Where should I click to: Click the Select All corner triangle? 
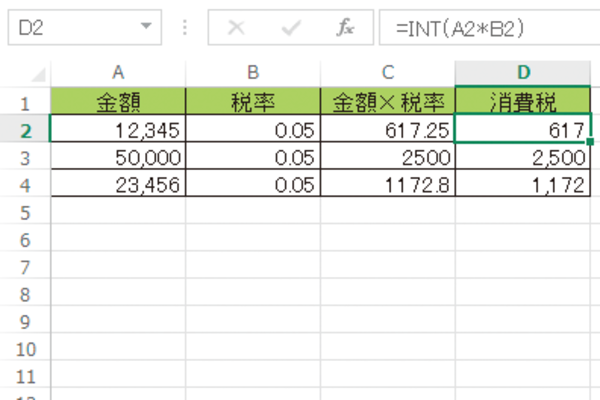pos(38,74)
